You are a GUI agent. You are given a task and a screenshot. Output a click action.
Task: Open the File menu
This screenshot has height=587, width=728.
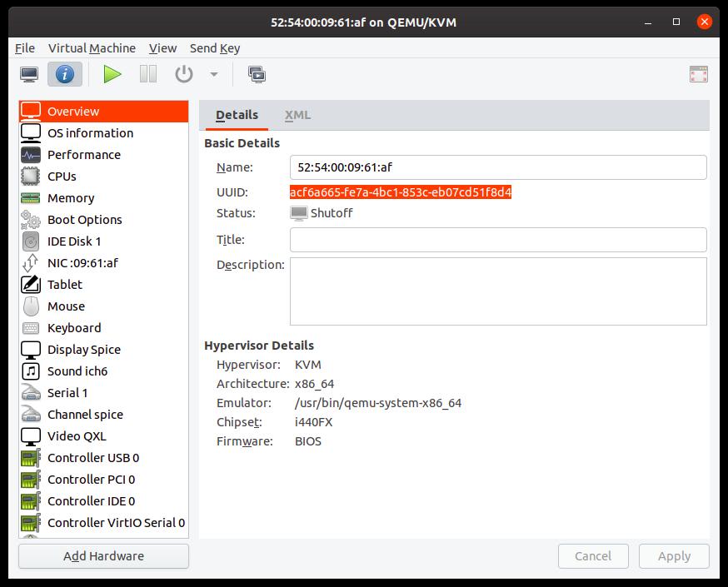pos(25,48)
